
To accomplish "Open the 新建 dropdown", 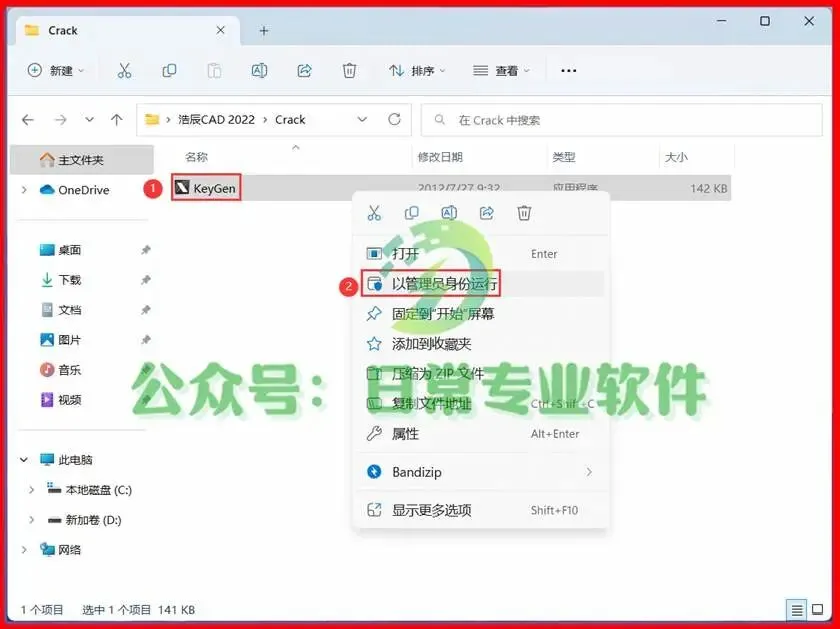I will tap(56, 70).
